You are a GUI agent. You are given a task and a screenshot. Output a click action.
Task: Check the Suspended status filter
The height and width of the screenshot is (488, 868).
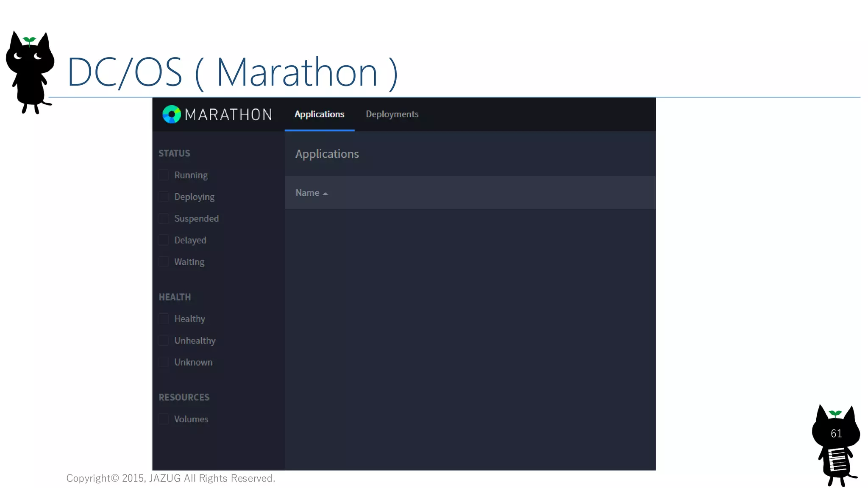pyautogui.click(x=163, y=218)
